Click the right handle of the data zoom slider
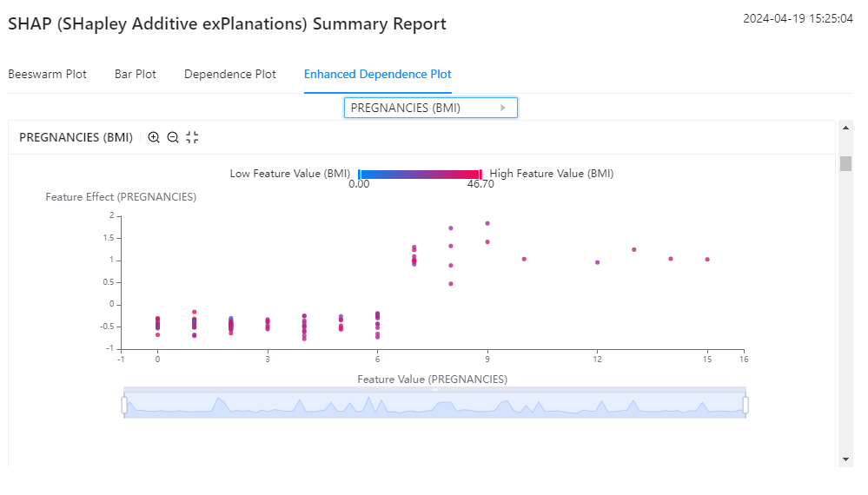Image resolution: width=868 pixels, height=495 pixels. coord(745,405)
